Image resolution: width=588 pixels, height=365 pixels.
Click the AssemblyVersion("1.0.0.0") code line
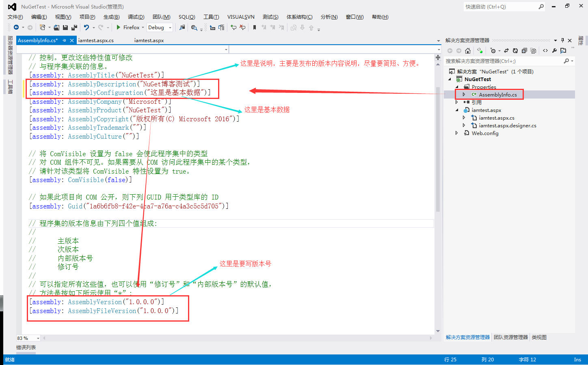tap(97, 302)
